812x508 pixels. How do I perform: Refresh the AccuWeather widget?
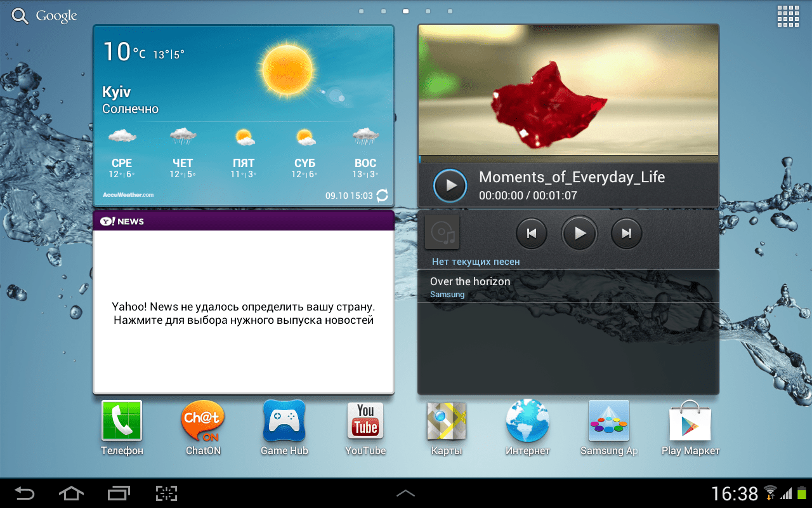(x=383, y=195)
